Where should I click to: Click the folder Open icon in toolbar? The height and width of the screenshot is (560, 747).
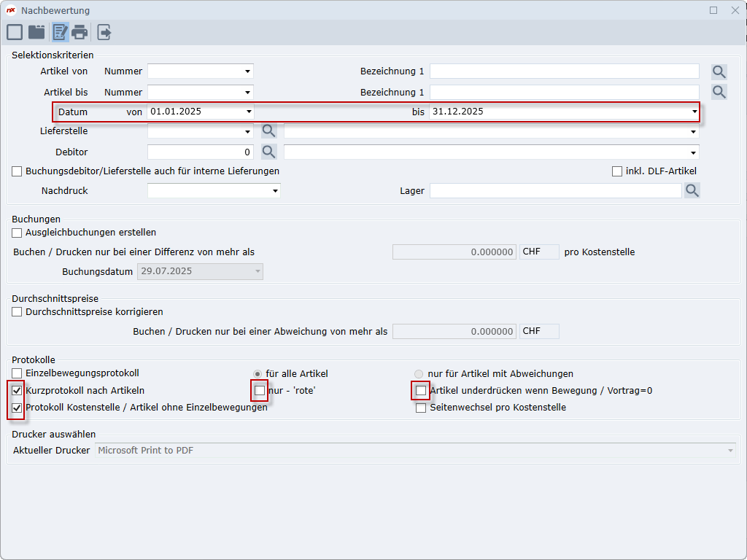pos(36,32)
